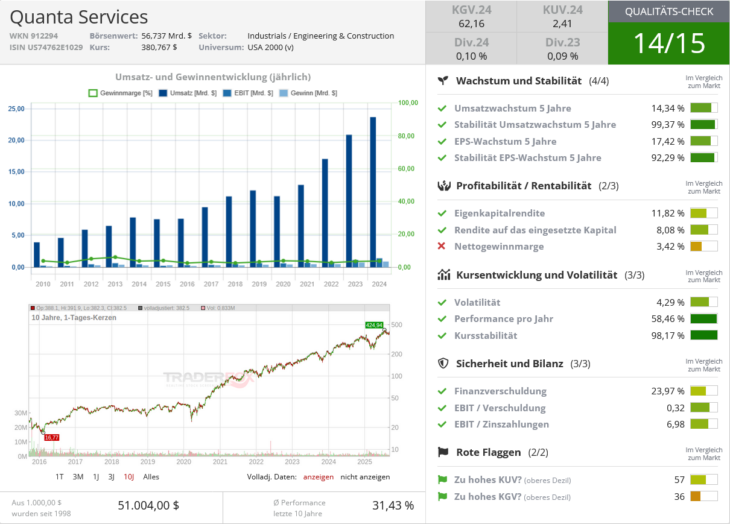This screenshot has height=524, width=730.
Task: Click the orange comparison bar for Nettogewinnmarge
Action: (x=704, y=246)
